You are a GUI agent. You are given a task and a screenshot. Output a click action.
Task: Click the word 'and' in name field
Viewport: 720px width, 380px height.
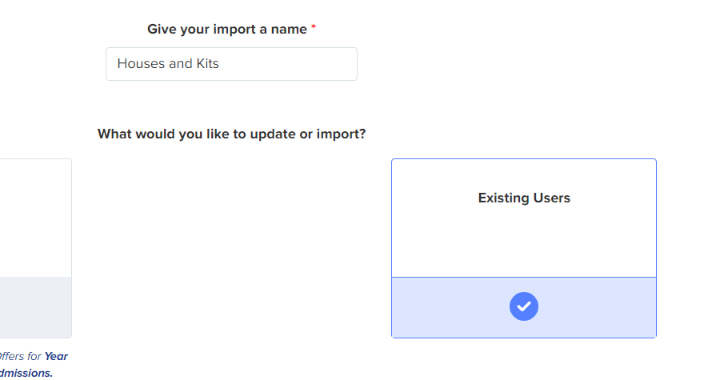click(x=180, y=63)
